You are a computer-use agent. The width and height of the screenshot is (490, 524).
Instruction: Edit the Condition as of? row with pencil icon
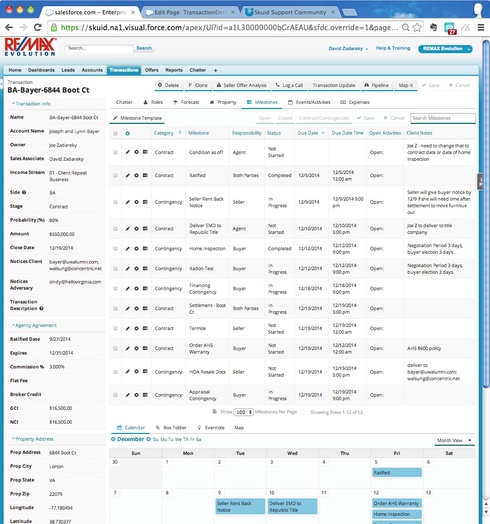127,152
